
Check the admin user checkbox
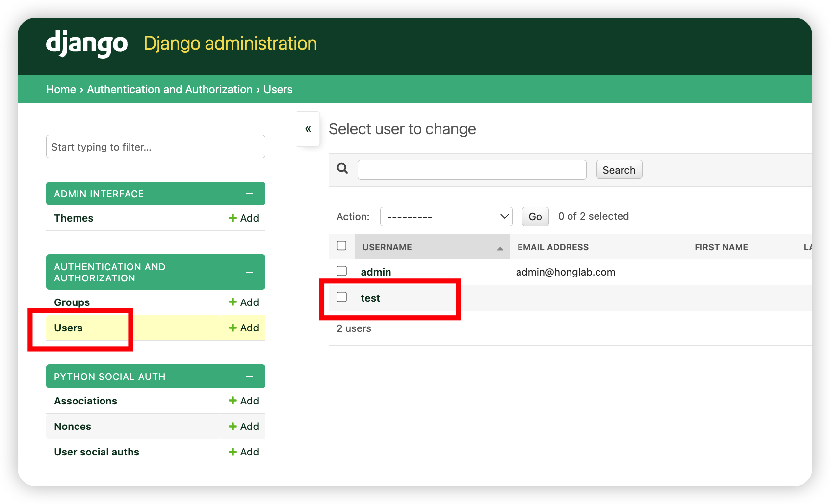(342, 271)
